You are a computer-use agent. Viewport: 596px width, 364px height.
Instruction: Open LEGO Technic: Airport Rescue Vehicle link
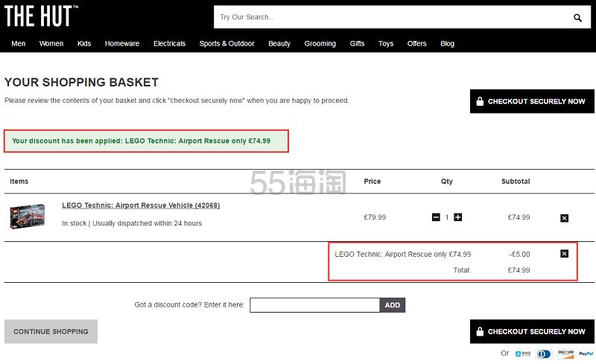pos(141,205)
